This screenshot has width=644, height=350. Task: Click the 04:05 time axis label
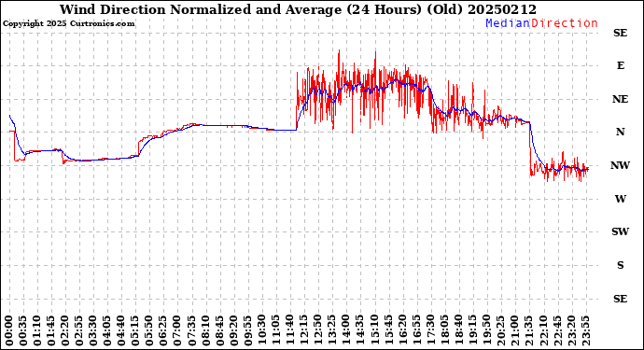(107, 331)
